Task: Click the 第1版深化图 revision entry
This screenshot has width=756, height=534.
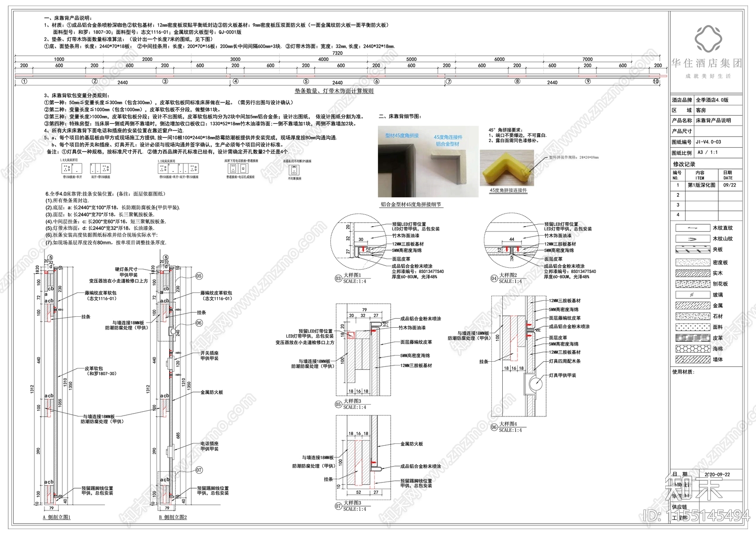Action: coord(701,185)
